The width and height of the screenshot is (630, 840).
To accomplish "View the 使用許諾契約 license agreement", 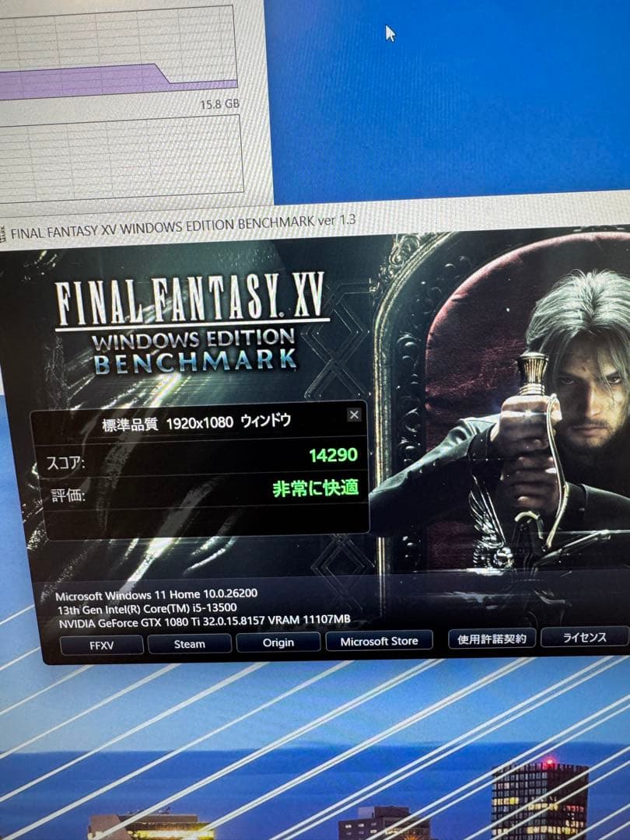I will 490,638.
